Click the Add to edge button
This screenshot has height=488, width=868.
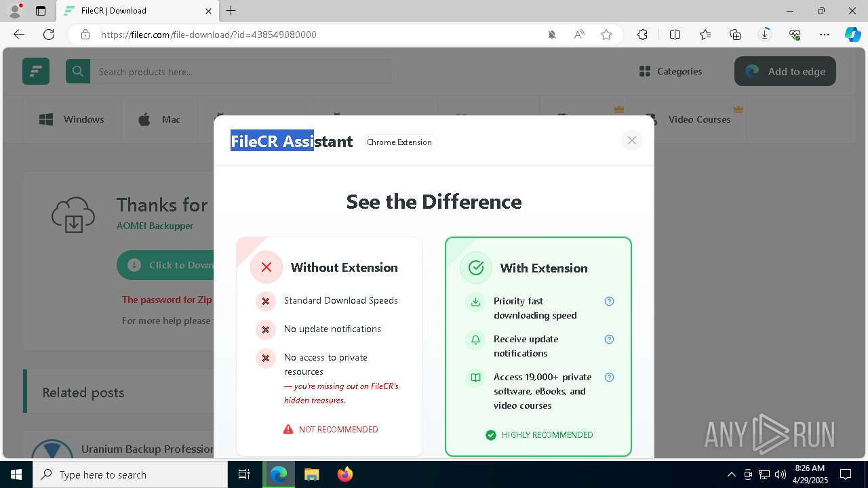pyautogui.click(x=785, y=71)
